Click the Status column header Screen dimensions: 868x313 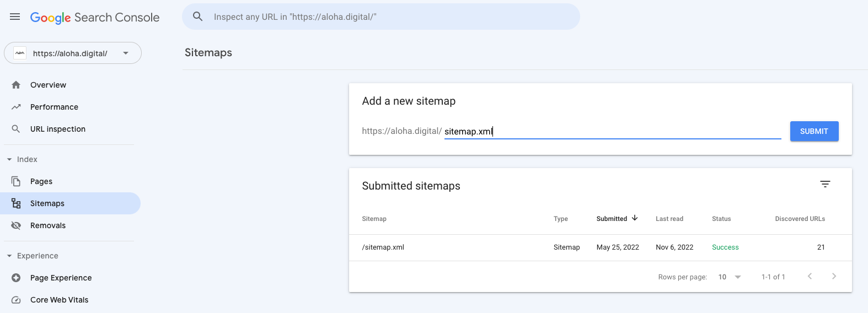721,219
